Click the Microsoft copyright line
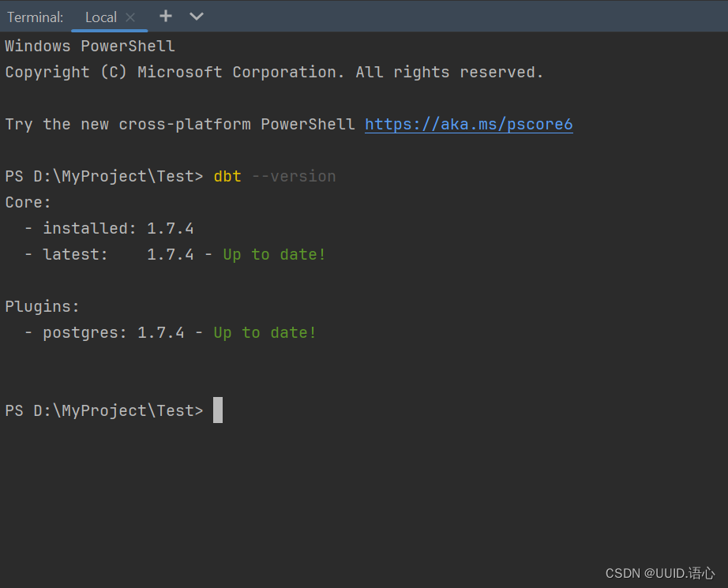The height and width of the screenshot is (588, 728). point(274,72)
